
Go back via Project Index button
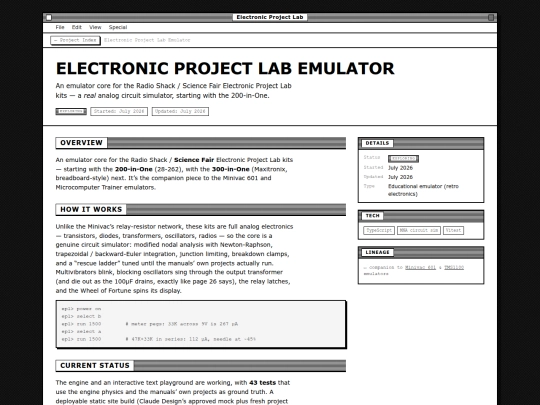point(75,40)
